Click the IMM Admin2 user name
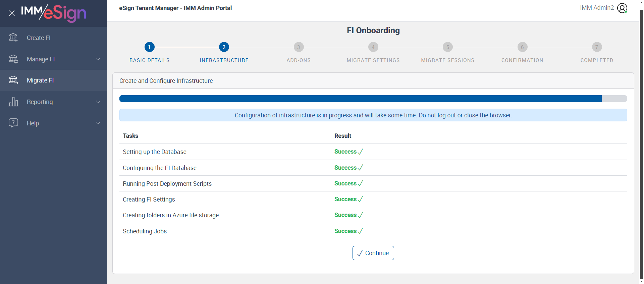Screen dimensions: 644x284 [x=597, y=8]
